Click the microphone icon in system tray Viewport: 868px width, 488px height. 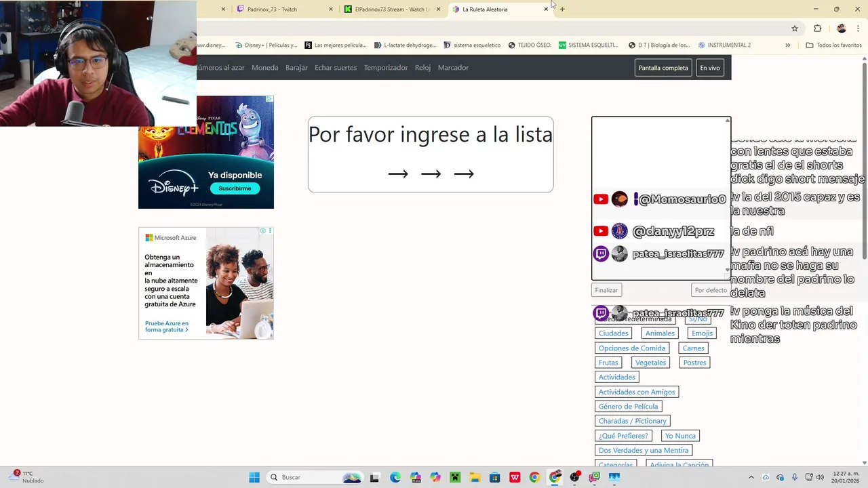point(794,477)
